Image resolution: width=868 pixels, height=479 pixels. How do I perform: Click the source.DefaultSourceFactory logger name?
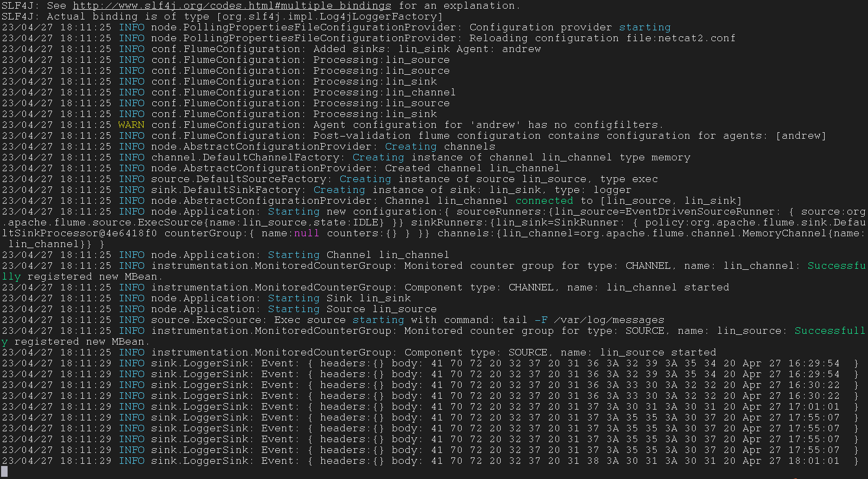pyautogui.click(x=238, y=179)
